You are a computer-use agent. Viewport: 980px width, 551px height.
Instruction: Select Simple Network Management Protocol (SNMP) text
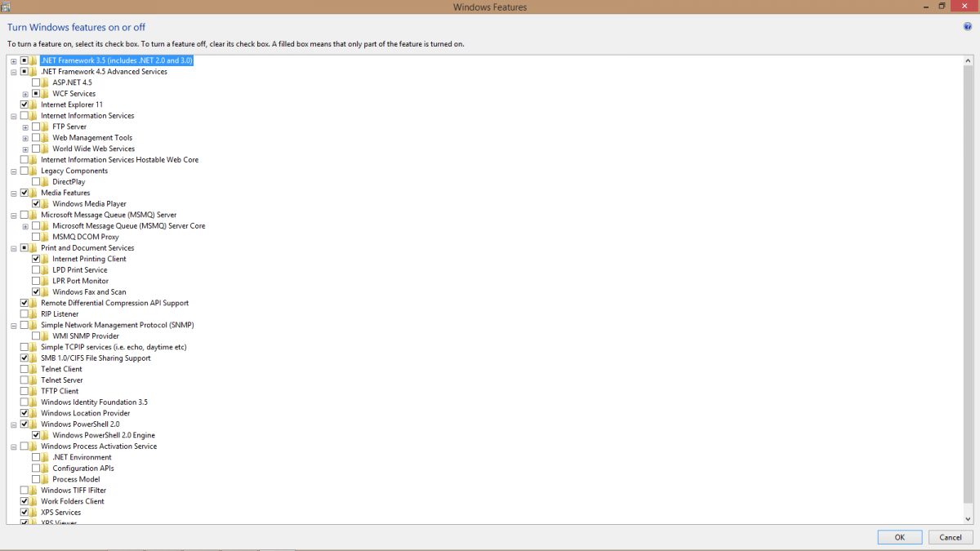[x=118, y=325]
